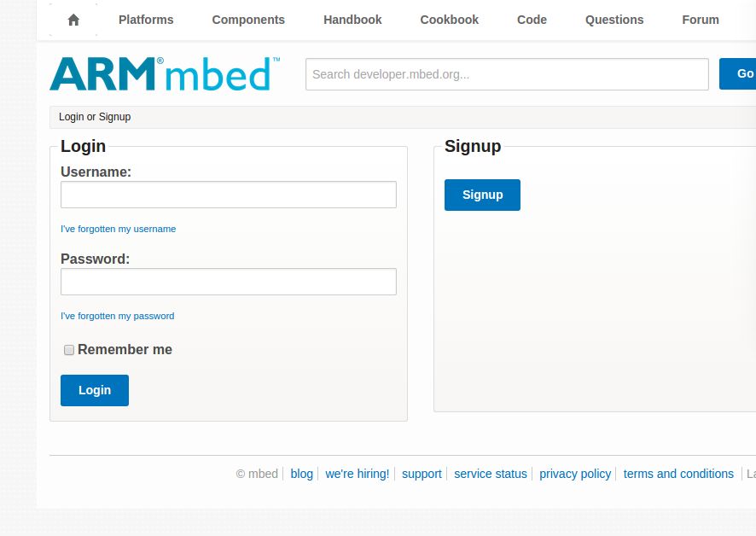Click the blue Signup button
756x536 pixels.
tap(482, 195)
